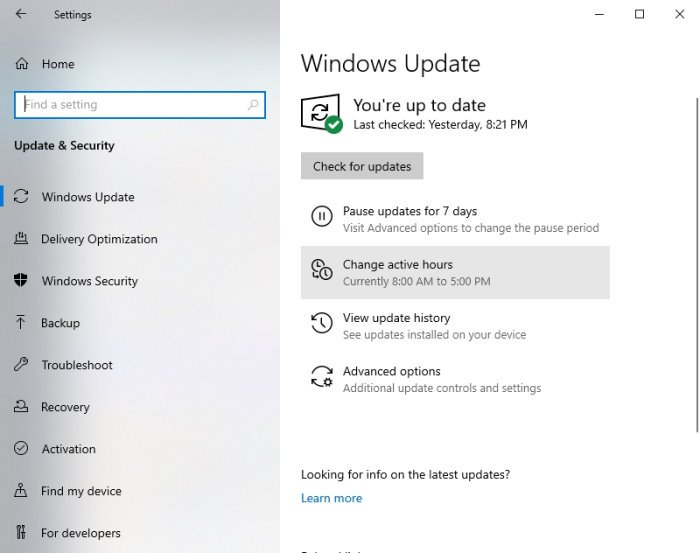Click the Check for updates button
This screenshot has height=553, width=700.
pos(362,166)
